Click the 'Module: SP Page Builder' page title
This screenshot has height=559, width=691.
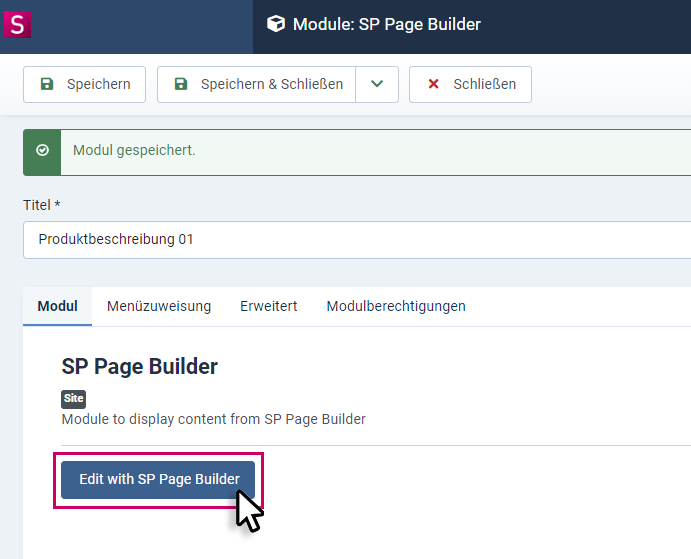tap(386, 24)
